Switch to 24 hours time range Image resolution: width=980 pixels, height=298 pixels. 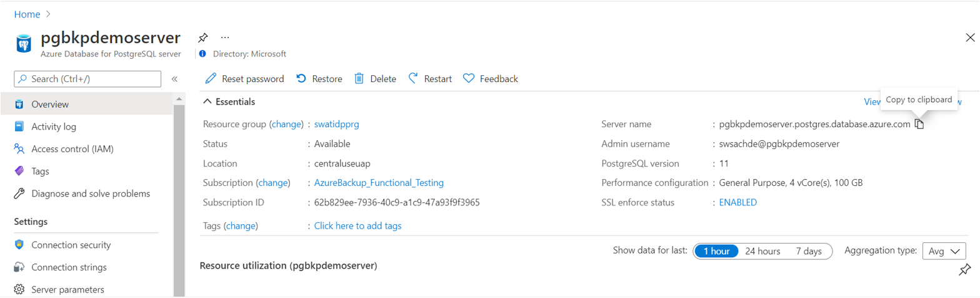pyautogui.click(x=762, y=251)
